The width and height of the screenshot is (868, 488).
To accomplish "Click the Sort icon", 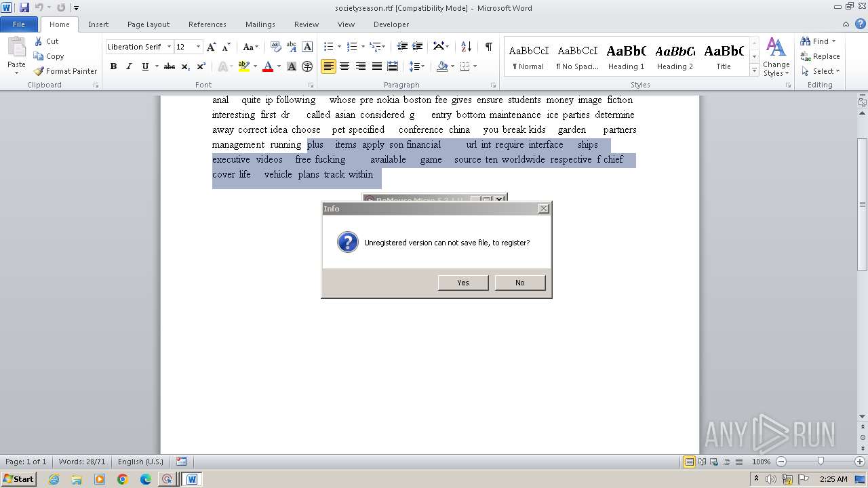I will coord(466,47).
